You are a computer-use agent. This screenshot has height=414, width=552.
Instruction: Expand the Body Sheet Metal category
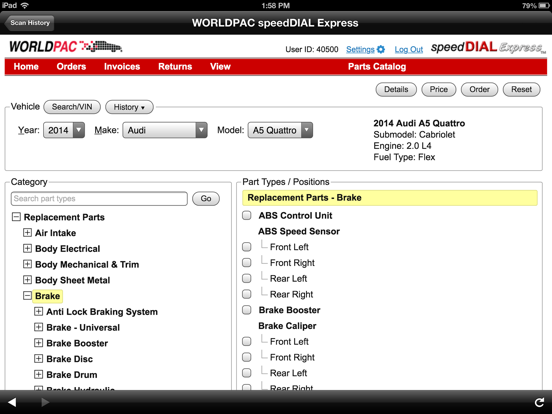[x=27, y=280]
